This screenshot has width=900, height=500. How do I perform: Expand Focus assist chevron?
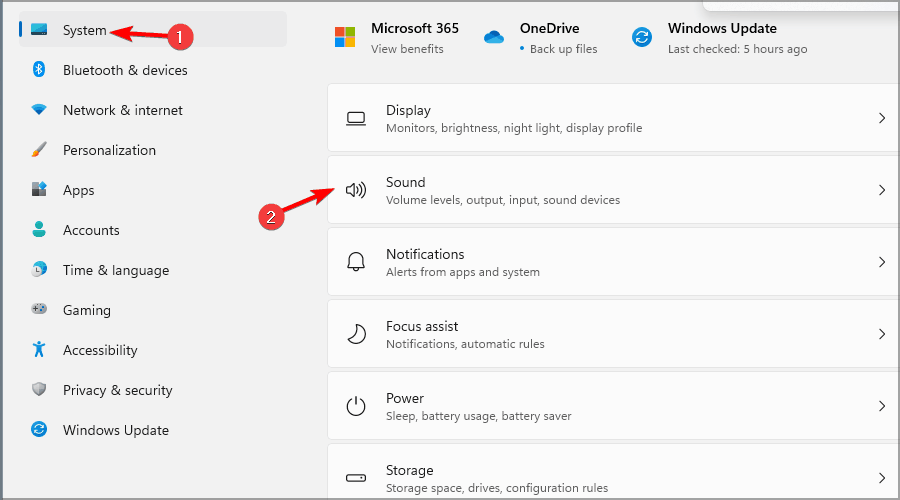[x=882, y=334]
